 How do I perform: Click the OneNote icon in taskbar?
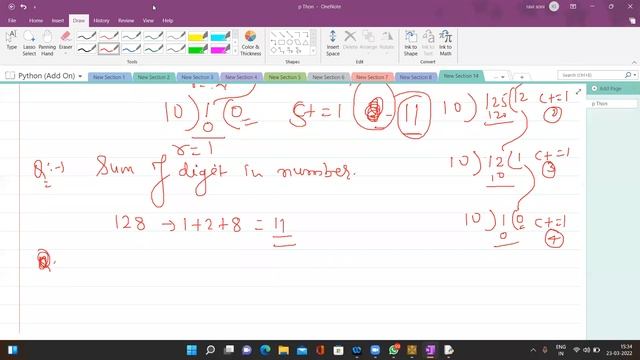(430, 350)
